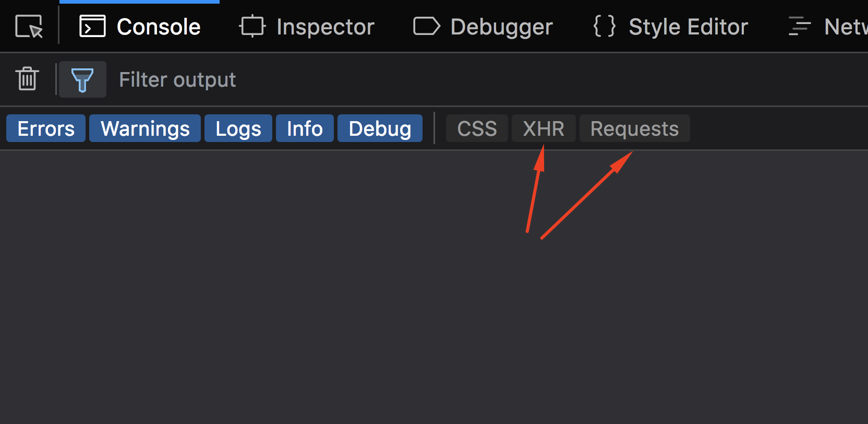
Task: Click the Inspector panel icon
Action: [252, 26]
